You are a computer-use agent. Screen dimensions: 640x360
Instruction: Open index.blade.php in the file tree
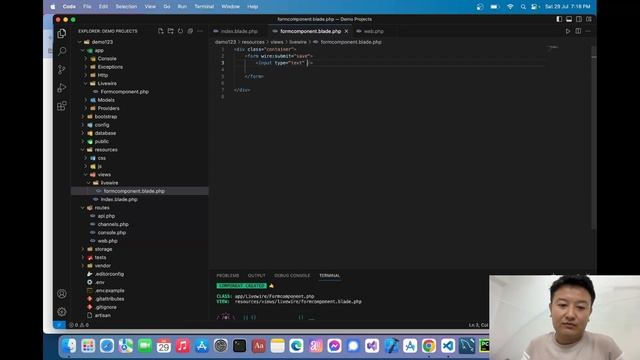[119, 200]
